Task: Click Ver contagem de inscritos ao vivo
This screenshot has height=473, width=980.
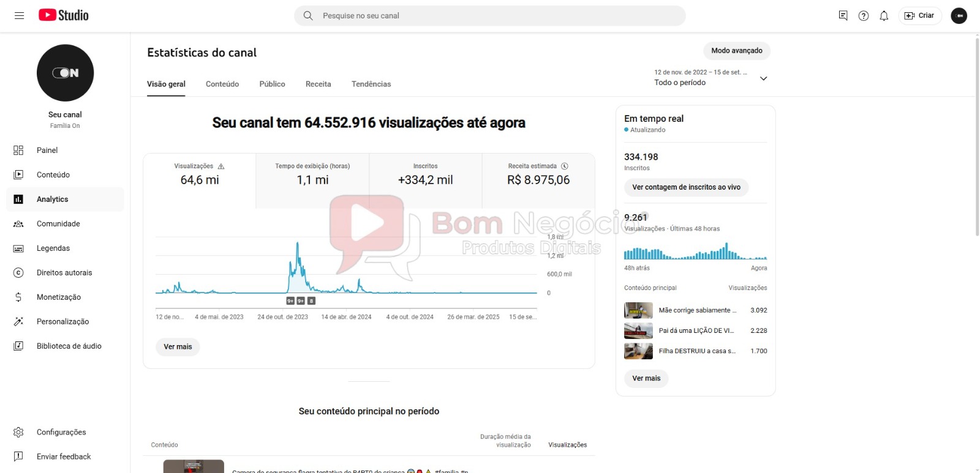Action: [x=686, y=187]
